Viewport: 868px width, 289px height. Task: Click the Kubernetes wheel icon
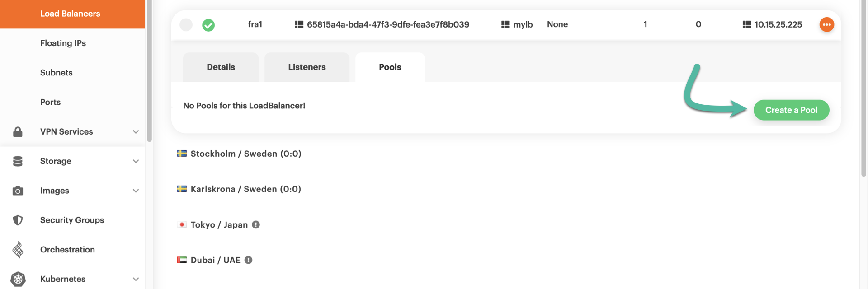18,279
